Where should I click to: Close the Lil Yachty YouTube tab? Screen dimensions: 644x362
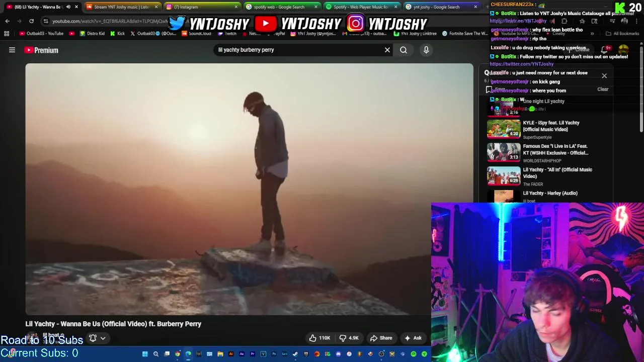76,7
